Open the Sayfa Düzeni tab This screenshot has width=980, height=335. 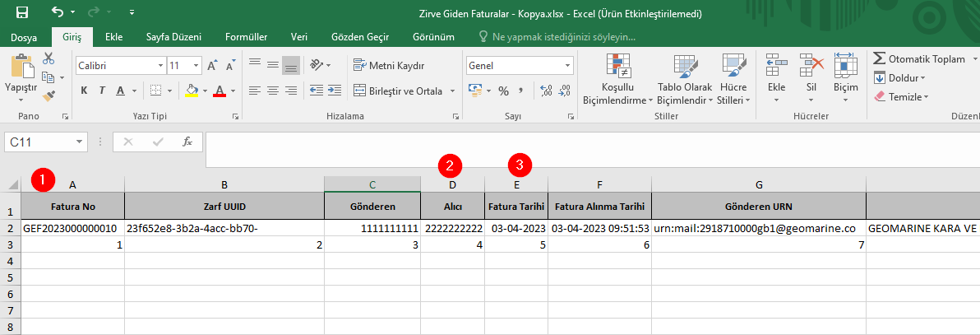point(173,37)
